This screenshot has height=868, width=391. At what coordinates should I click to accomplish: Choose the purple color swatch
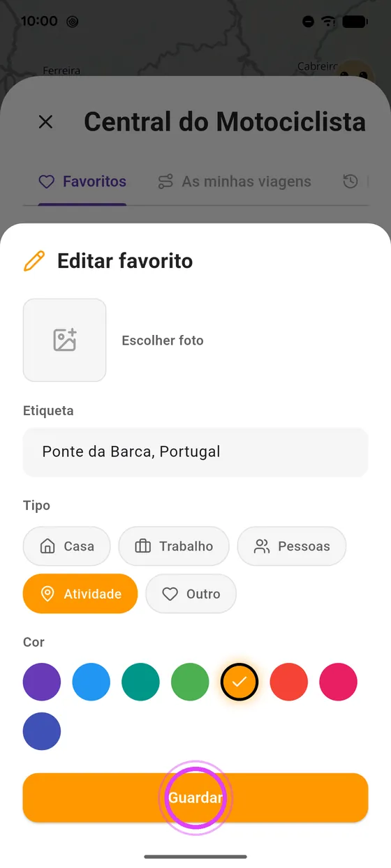42,682
